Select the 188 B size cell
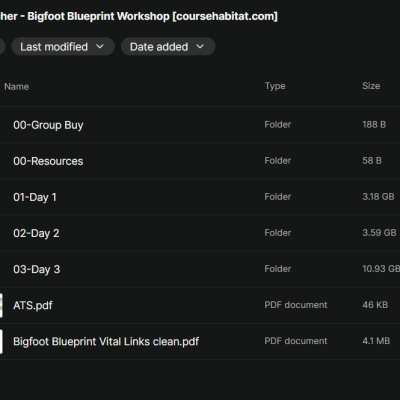The width and height of the screenshot is (400, 400). click(374, 125)
